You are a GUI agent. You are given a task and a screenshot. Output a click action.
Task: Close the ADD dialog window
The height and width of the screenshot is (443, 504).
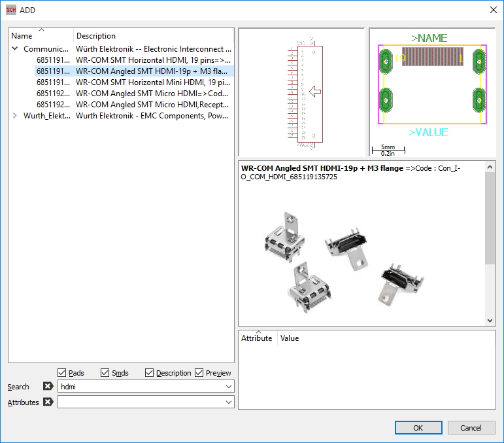[x=494, y=10]
